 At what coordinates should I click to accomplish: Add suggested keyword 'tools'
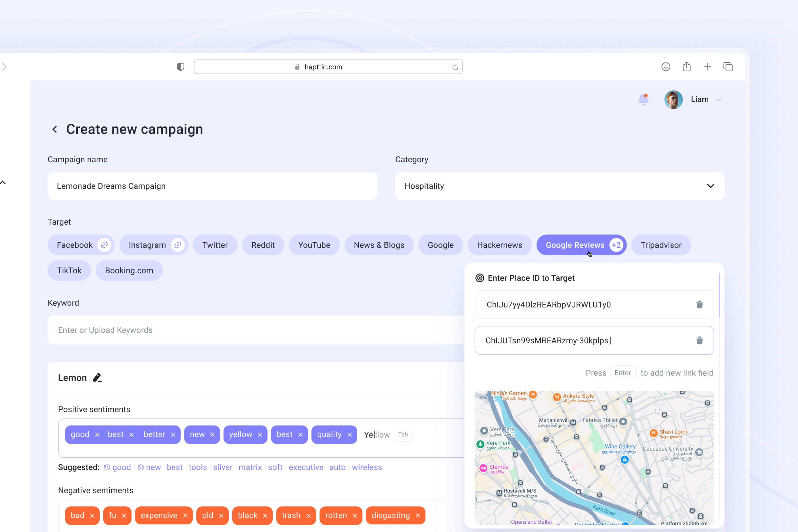(198, 467)
